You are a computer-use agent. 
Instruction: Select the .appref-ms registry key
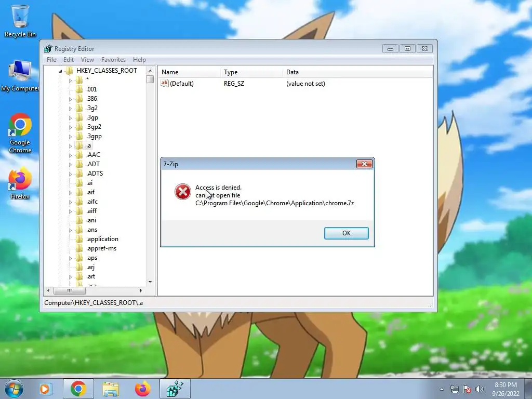tap(101, 248)
